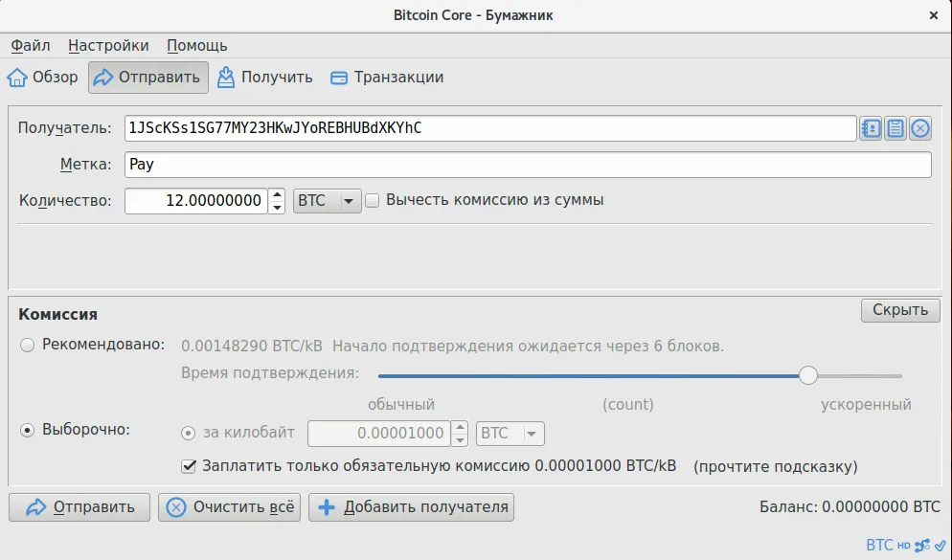
Task: Choose the за килобайт radio button
Action: click(x=189, y=434)
